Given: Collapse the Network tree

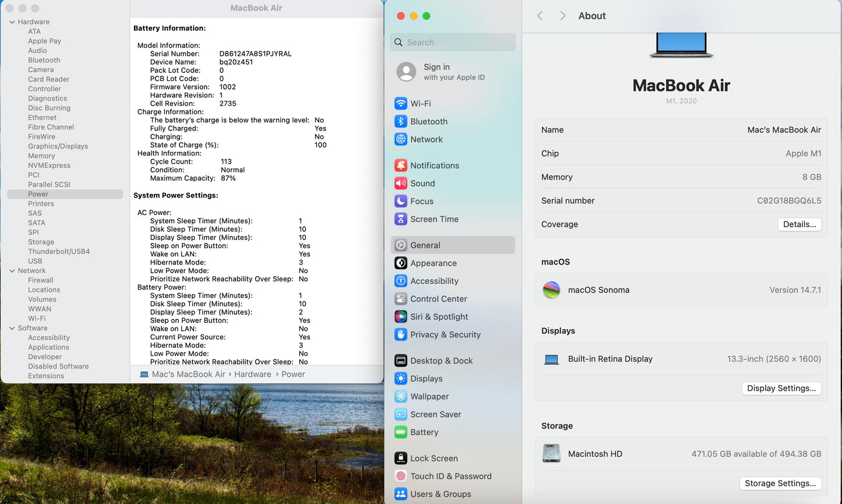Looking at the screenshot, I should 12,270.
